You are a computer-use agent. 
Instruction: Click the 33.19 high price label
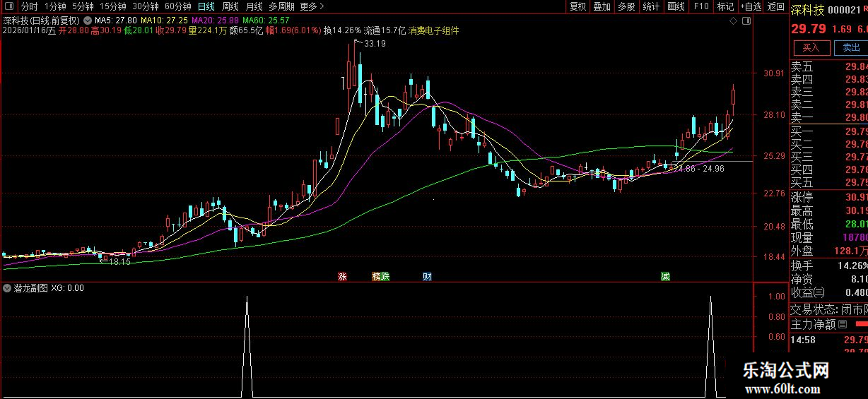375,44
